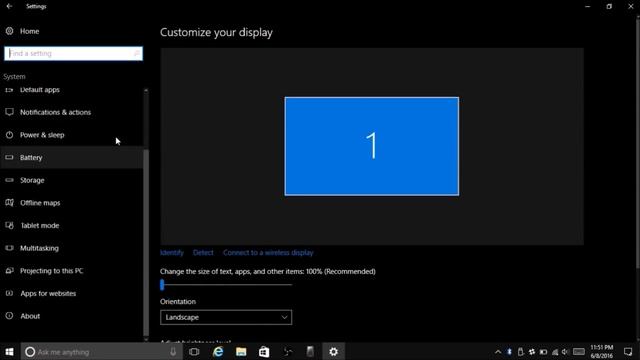This screenshot has width=640, height=360.
Task: Click the search magnifier icon in search box
Action: [x=137, y=53]
